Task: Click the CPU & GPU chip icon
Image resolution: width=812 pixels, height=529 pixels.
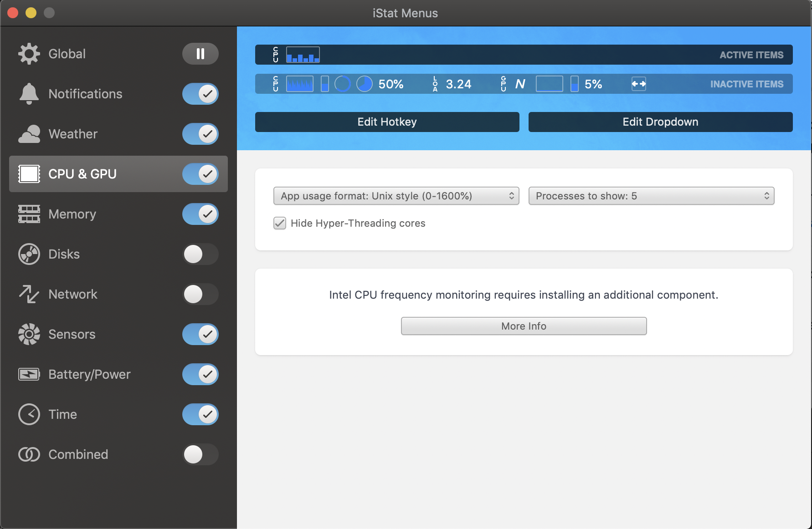Action: 29,174
